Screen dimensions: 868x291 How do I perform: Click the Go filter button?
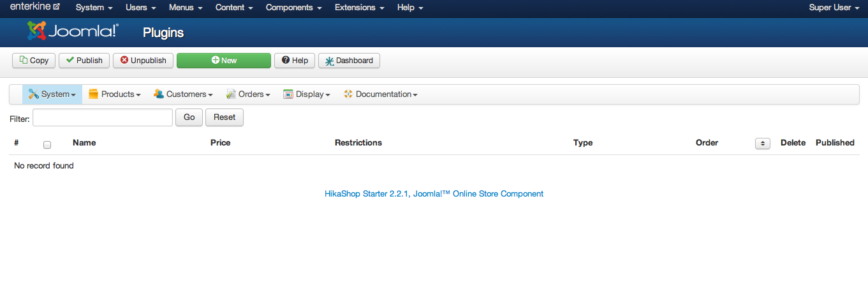(189, 117)
